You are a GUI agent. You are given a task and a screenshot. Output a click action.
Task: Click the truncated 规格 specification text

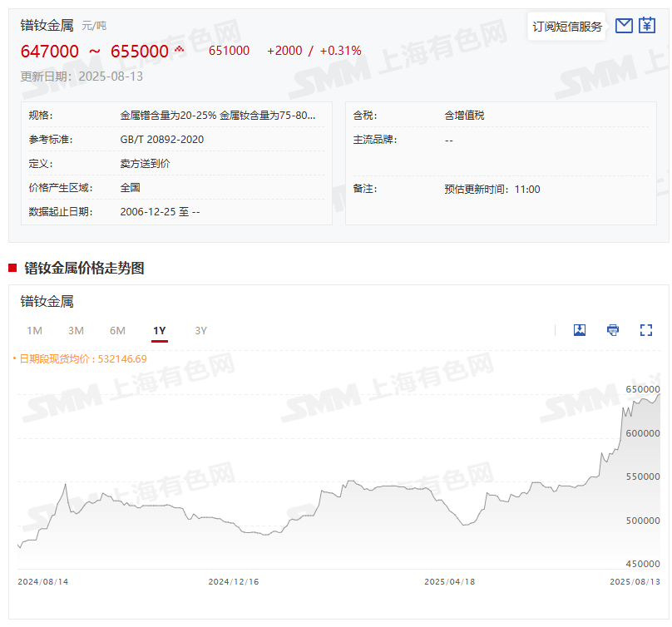(218, 116)
